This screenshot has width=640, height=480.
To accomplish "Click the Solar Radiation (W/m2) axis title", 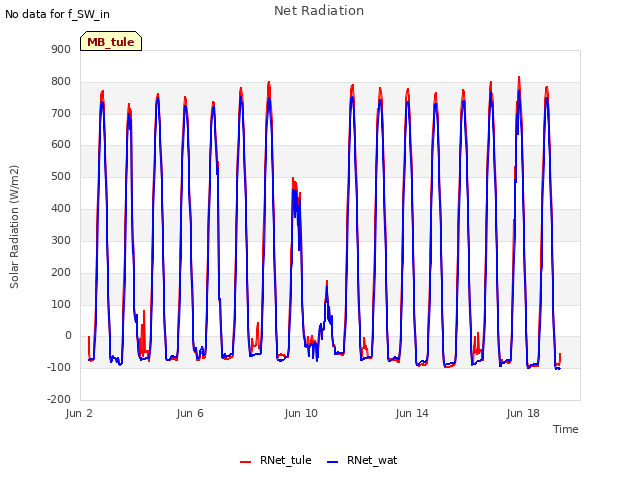I will [14, 227].
